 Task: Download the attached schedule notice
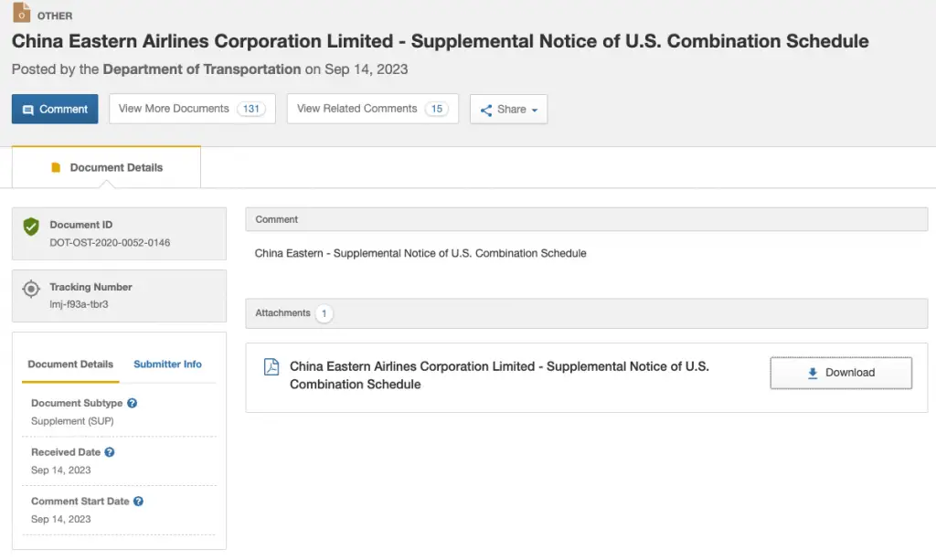coord(841,373)
